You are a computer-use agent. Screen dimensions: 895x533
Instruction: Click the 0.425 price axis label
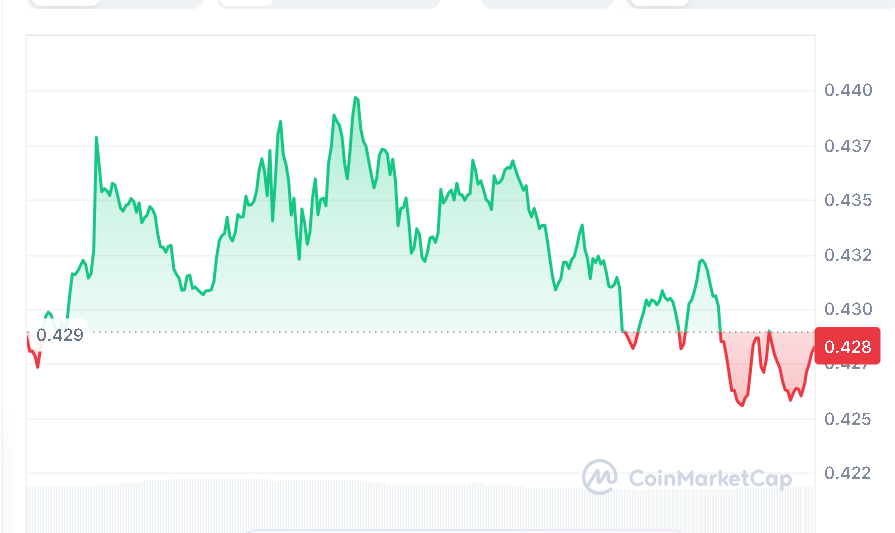(x=848, y=419)
